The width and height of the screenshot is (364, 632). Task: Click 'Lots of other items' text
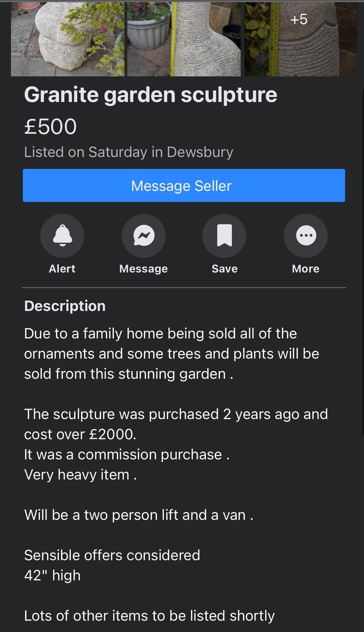[149, 616]
